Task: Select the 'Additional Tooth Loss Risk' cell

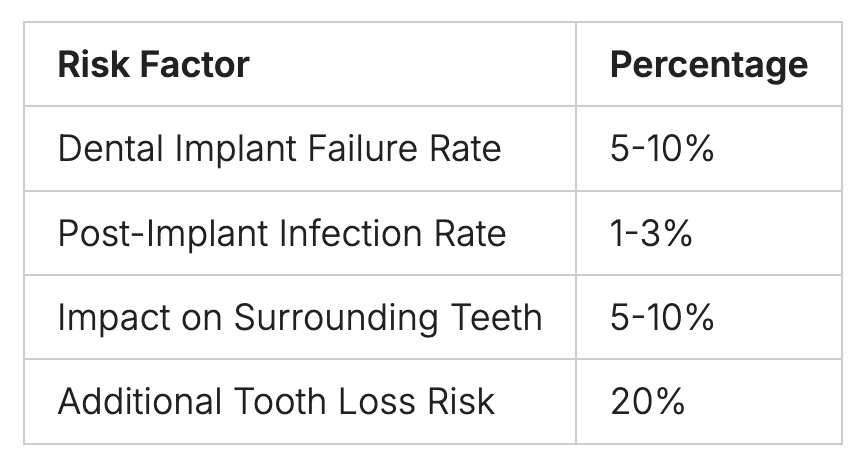Action: (276, 402)
